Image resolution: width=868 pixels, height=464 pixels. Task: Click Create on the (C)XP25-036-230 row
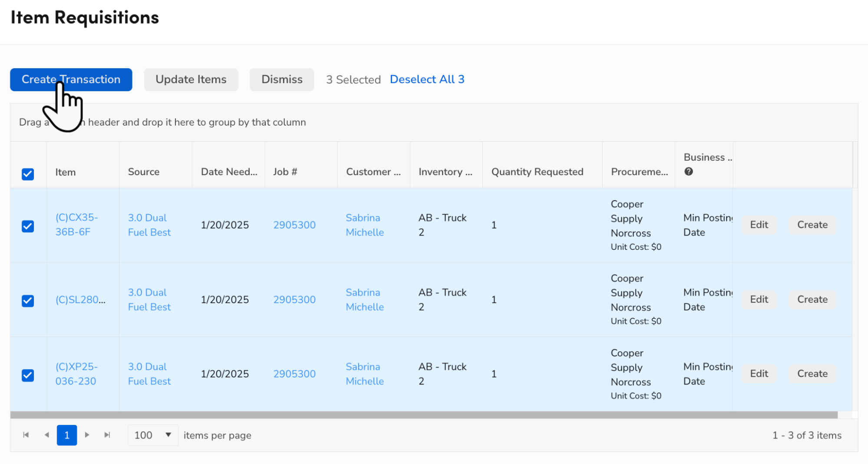[812, 374]
